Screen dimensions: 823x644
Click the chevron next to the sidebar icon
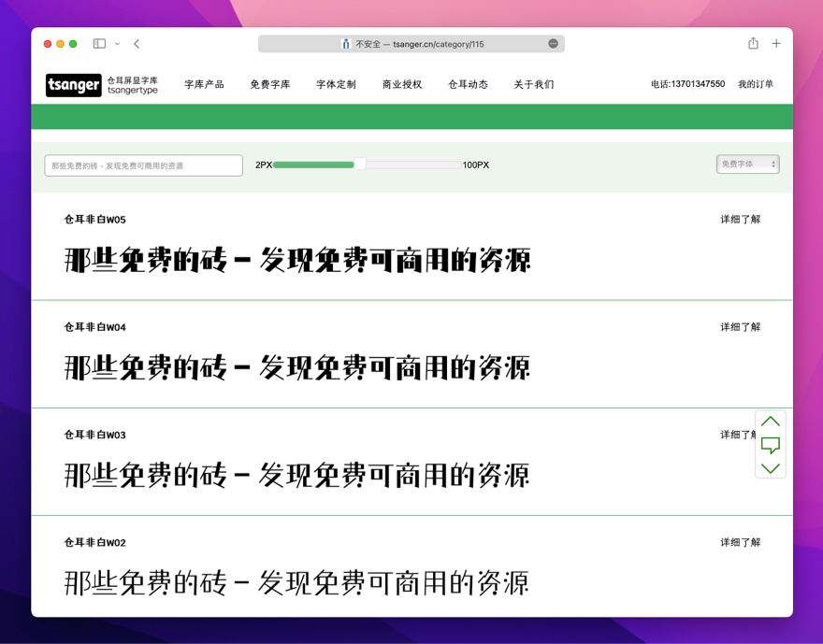(x=115, y=43)
